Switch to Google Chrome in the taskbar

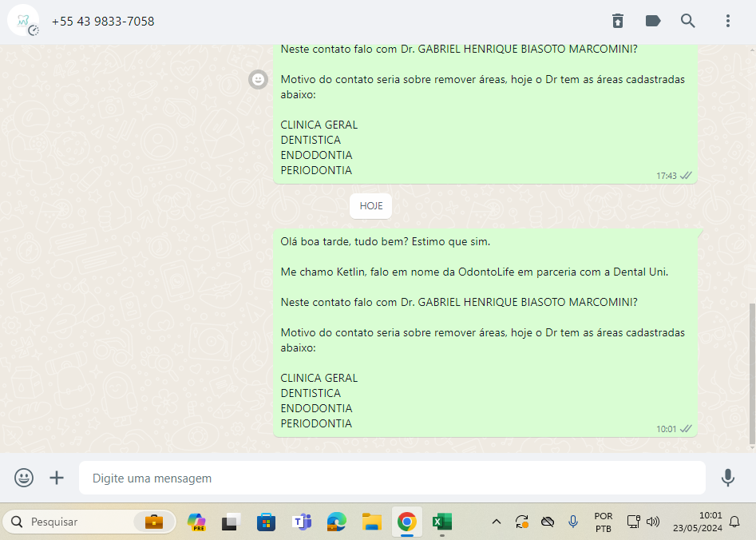[x=407, y=522]
